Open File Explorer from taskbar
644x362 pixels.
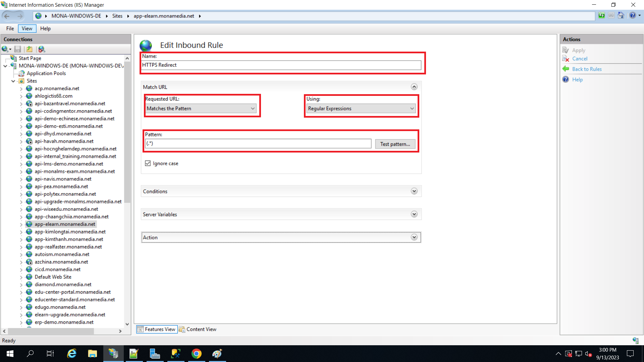click(92, 354)
